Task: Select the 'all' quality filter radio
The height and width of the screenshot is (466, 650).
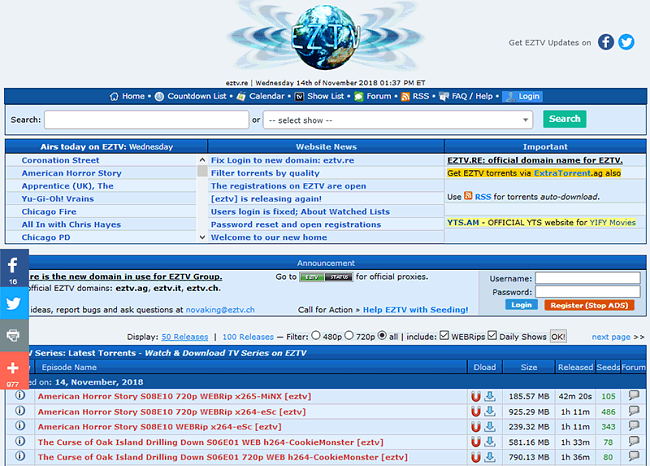Action: 382,335
